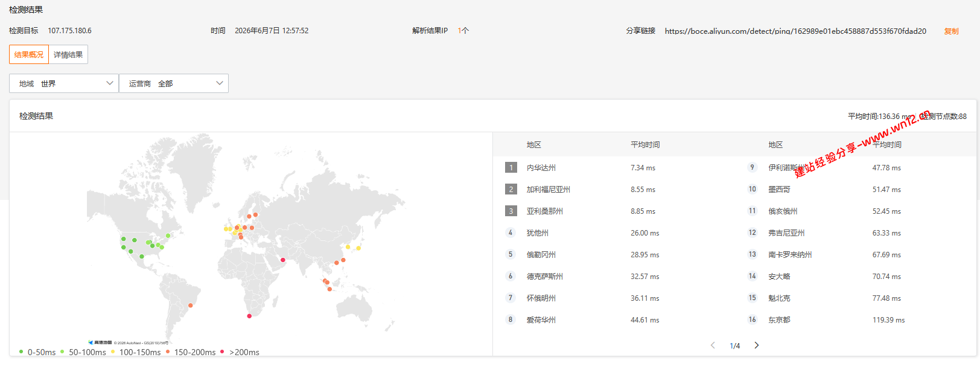
Task: Click the 德克萨斯州 row text
Action: point(544,277)
